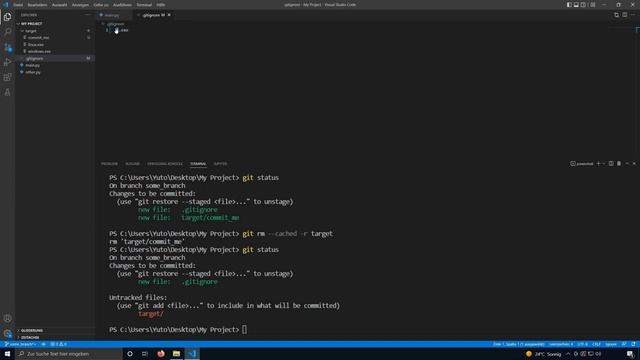Open the Windows Start menu
This screenshot has width=640, height=360.
(7, 353)
